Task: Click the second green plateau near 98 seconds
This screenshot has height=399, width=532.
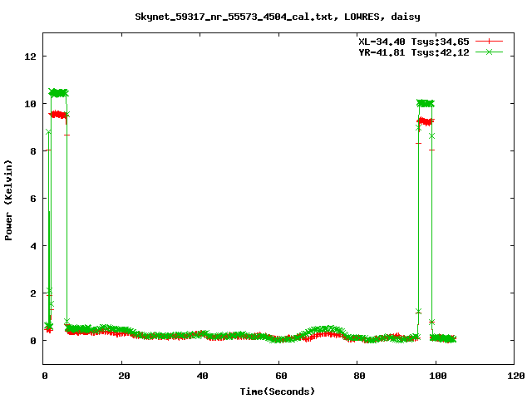Action: pos(426,103)
